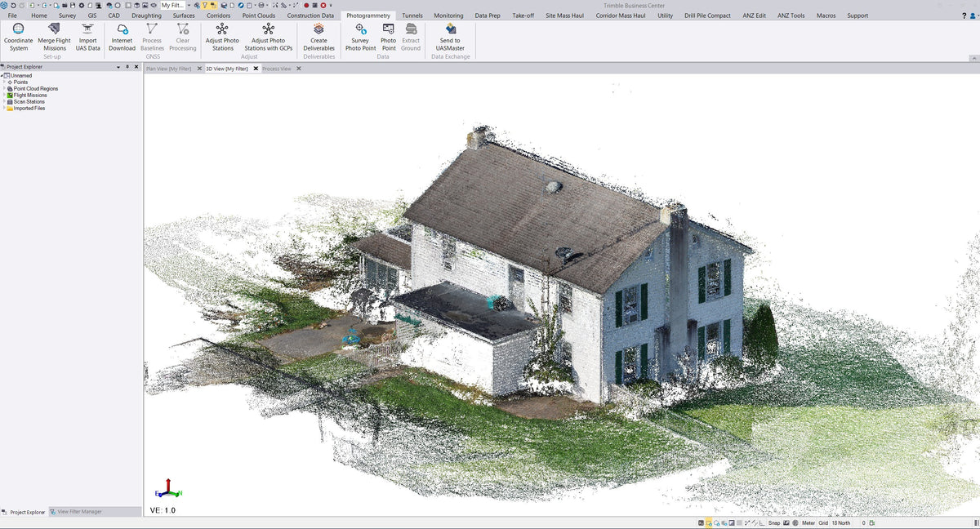Open Internet Download
Image resolution: width=980 pixels, height=529 pixels.
tap(122, 38)
